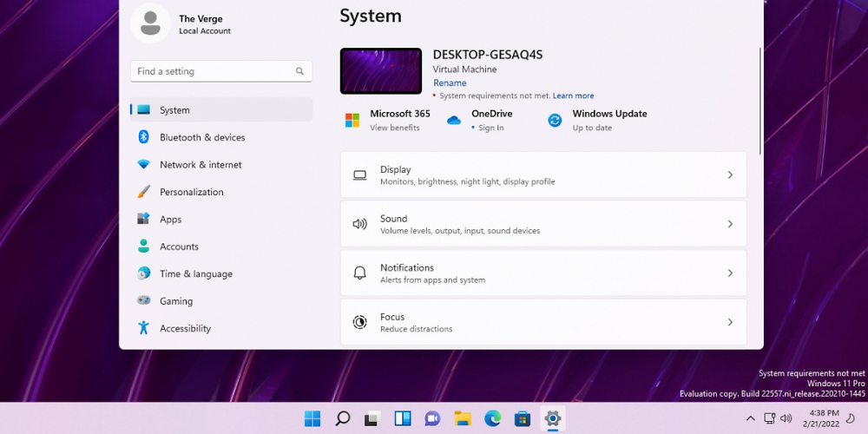Image resolution: width=868 pixels, height=434 pixels.
Task: Click the Accessibility figure icon
Action: [x=143, y=328]
